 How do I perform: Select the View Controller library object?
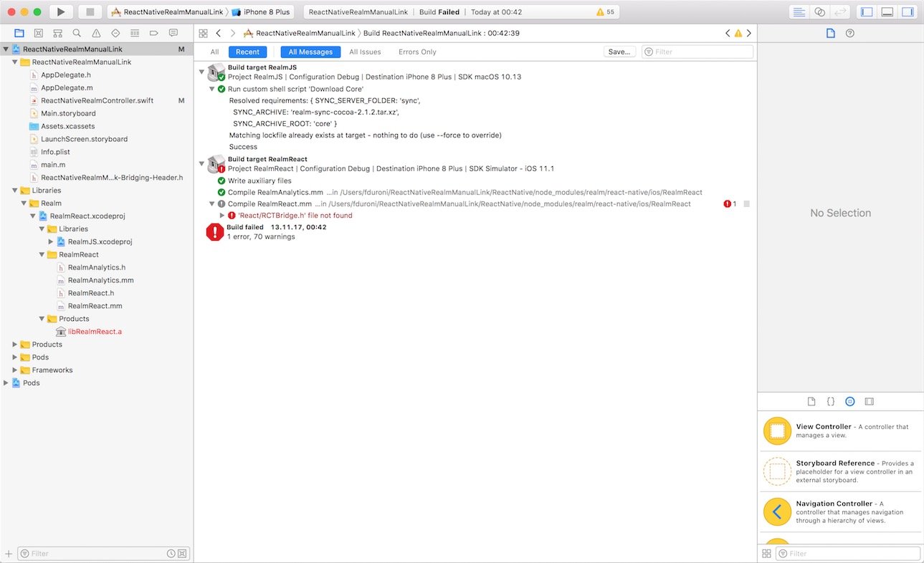coord(840,431)
